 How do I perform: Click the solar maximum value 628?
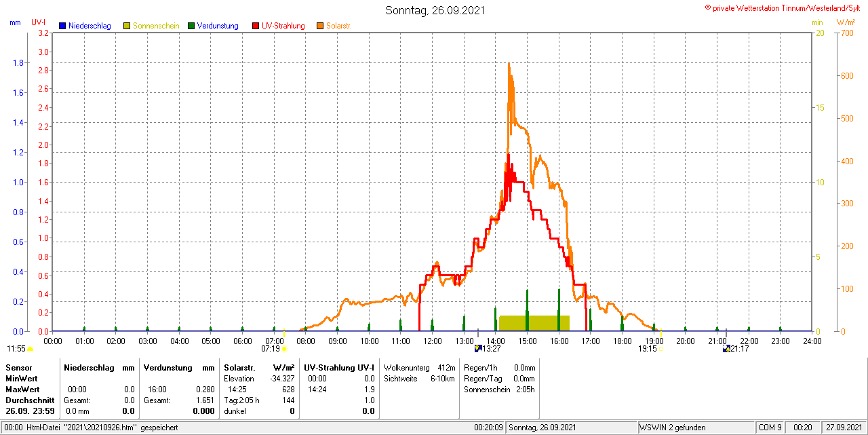(x=288, y=390)
